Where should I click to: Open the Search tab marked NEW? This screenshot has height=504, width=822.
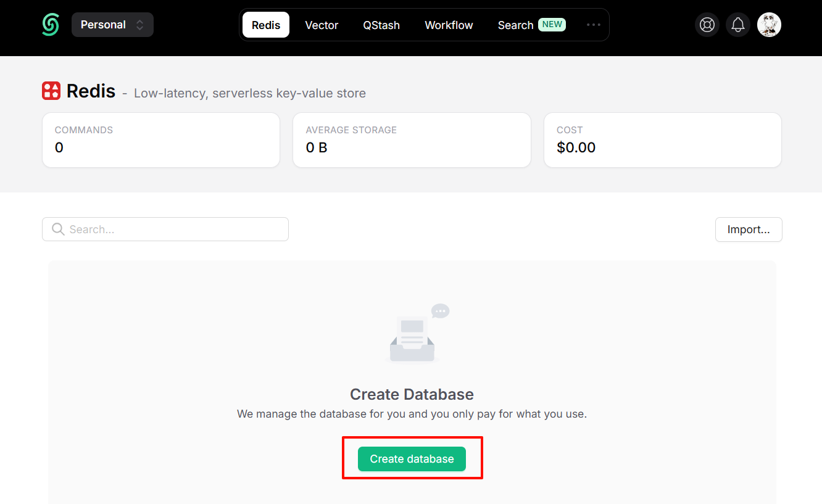point(531,25)
